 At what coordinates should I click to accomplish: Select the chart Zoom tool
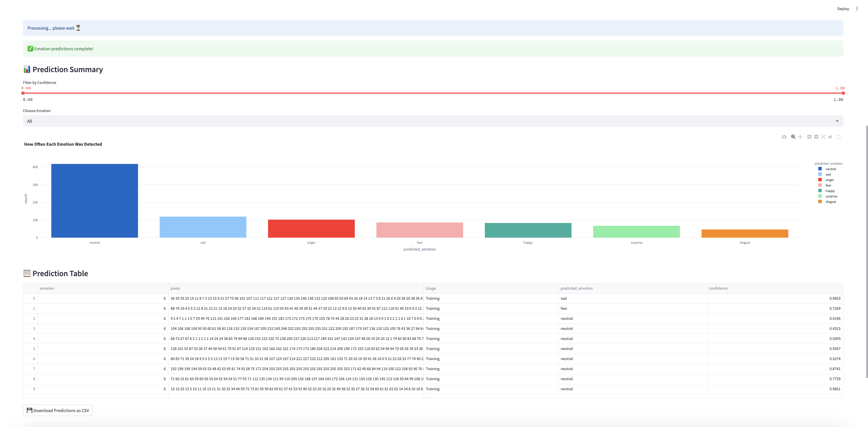[793, 137]
